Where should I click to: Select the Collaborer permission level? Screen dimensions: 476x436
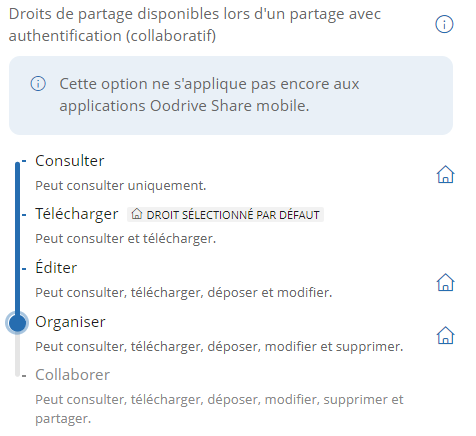click(x=72, y=375)
